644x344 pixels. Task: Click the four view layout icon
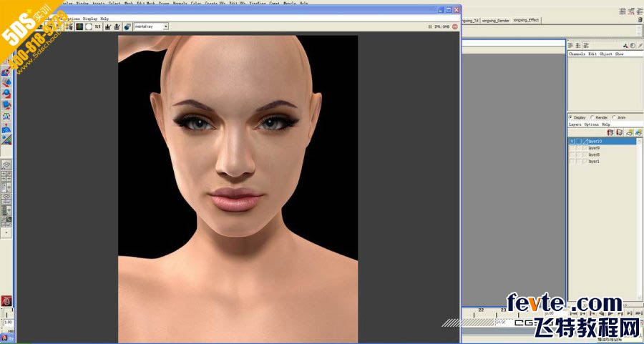pyautogui.click(x=6, y=176)
